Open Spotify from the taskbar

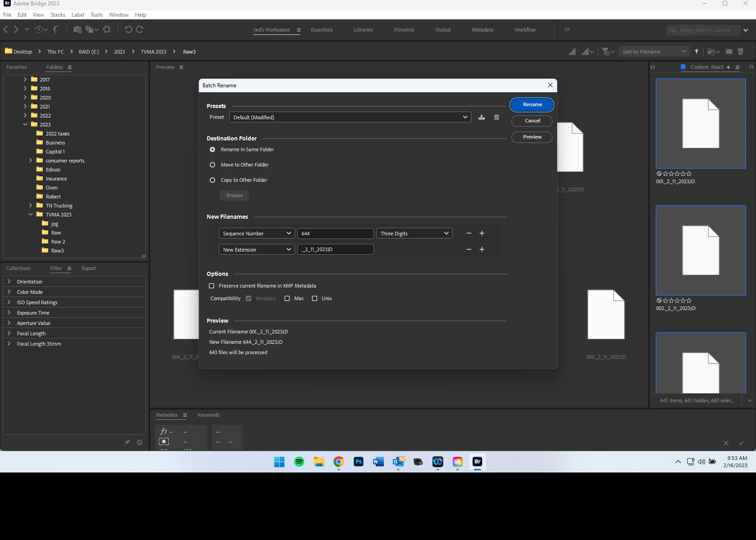pyautogui.click(x=299, y=462)
